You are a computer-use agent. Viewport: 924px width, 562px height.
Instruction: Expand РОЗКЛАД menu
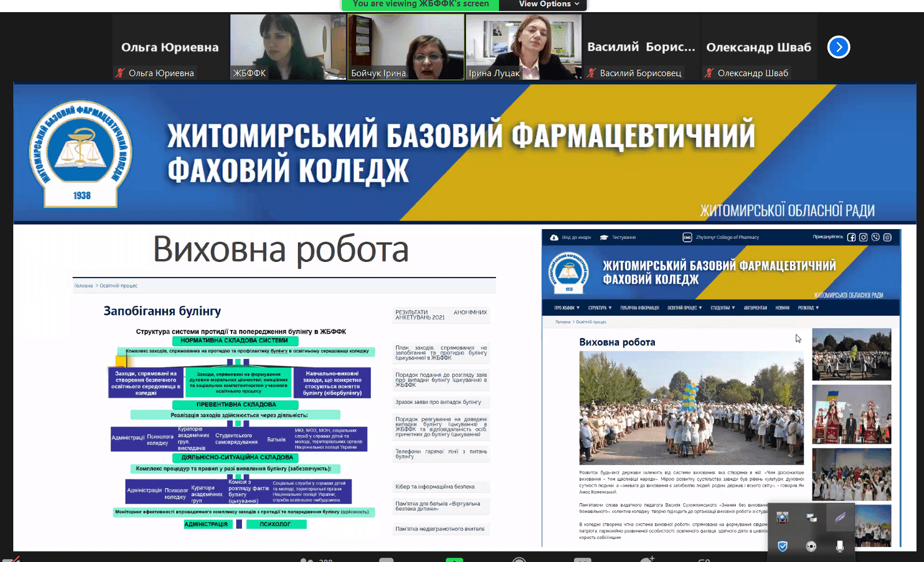(x=808, y=308)
